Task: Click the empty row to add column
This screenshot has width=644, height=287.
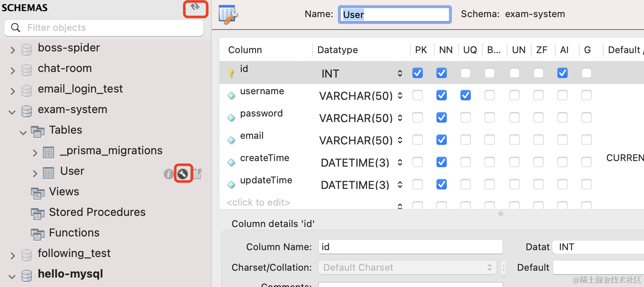Action: pos(258,202)
